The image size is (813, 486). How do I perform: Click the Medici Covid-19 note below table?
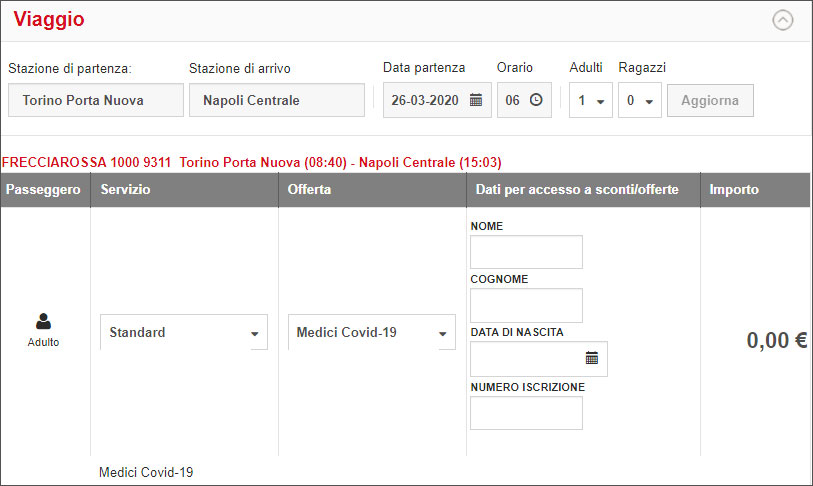[146, 472]
